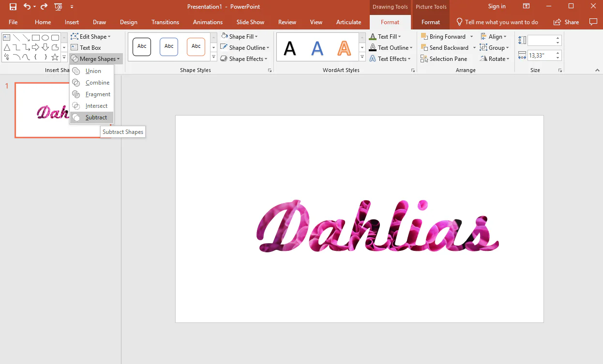The width and height of the screenshot is (603, 364).
Task: Select the down arrow shape
Action: 45,47
